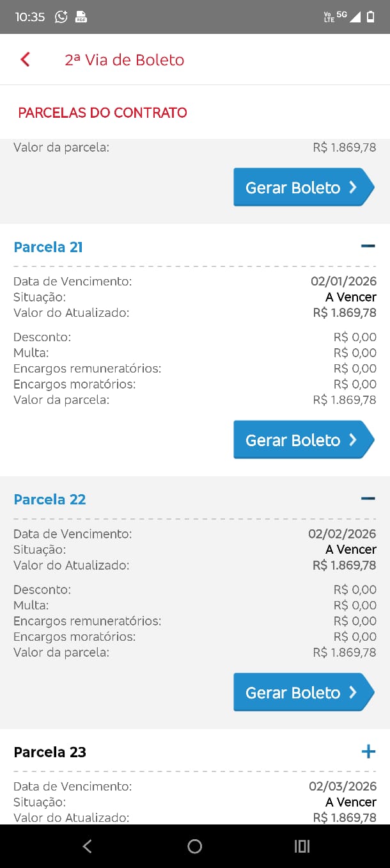Generate boleto for Parcela 22

coord(302,692)
